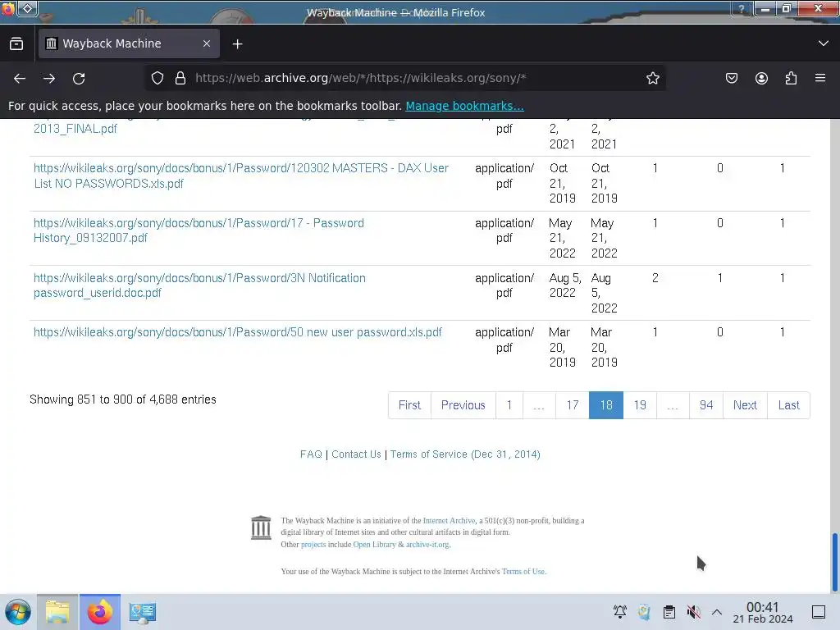This screenshot has height=630, width=840.
Task: Close the Wayback Machine tab
Action: click(x=207, y=43)
